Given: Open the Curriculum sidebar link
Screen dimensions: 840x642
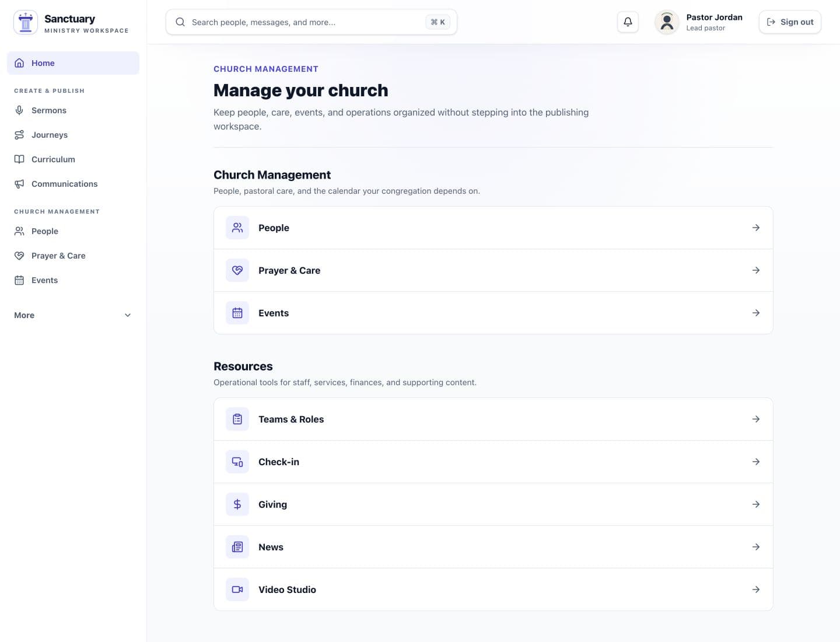Looking at the screenshot, I should click(x=73, y=159).
